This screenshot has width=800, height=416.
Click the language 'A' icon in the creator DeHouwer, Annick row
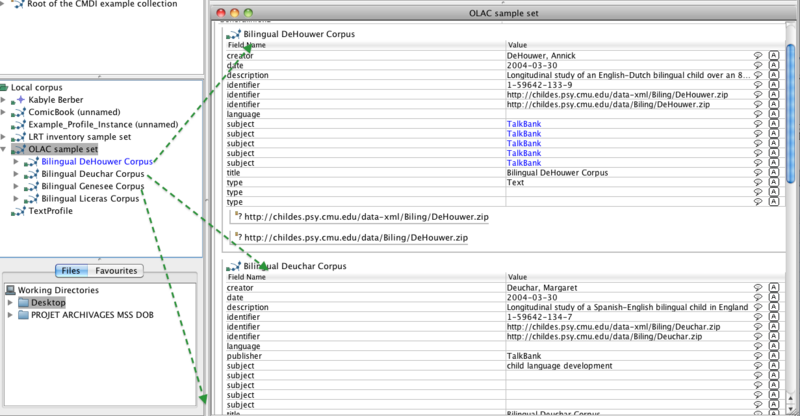click(x=773, y=55)
